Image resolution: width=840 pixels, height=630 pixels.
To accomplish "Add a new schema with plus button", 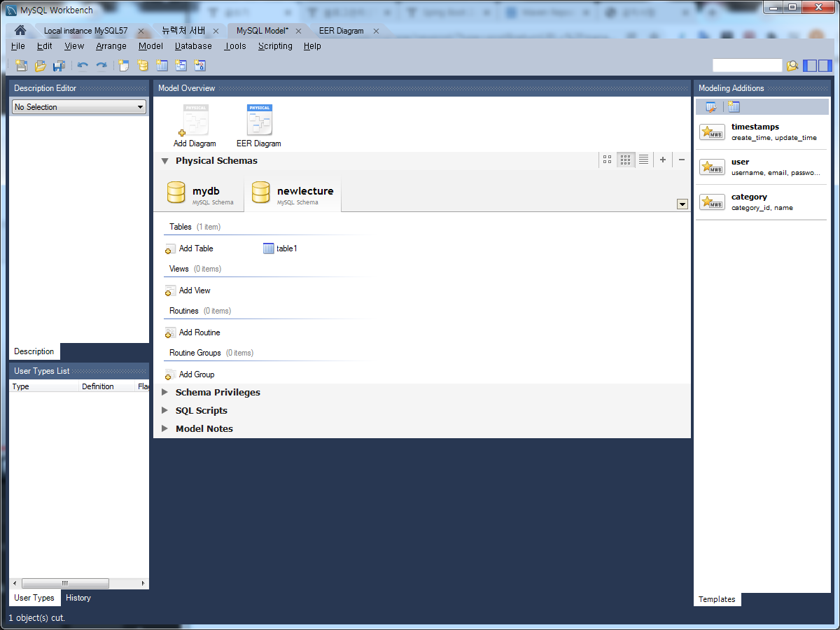I will click(x=663, y=160).
